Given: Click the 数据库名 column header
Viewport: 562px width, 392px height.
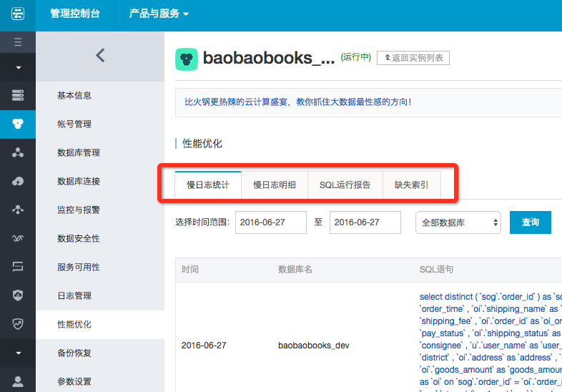Looking at the screenshot, I should (x=295, y=270).
